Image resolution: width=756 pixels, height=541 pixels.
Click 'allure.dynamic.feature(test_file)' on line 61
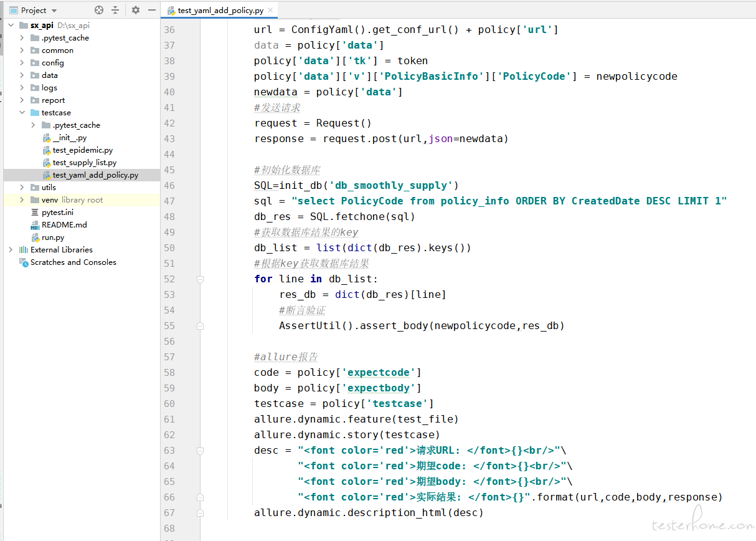pos(356,419)
